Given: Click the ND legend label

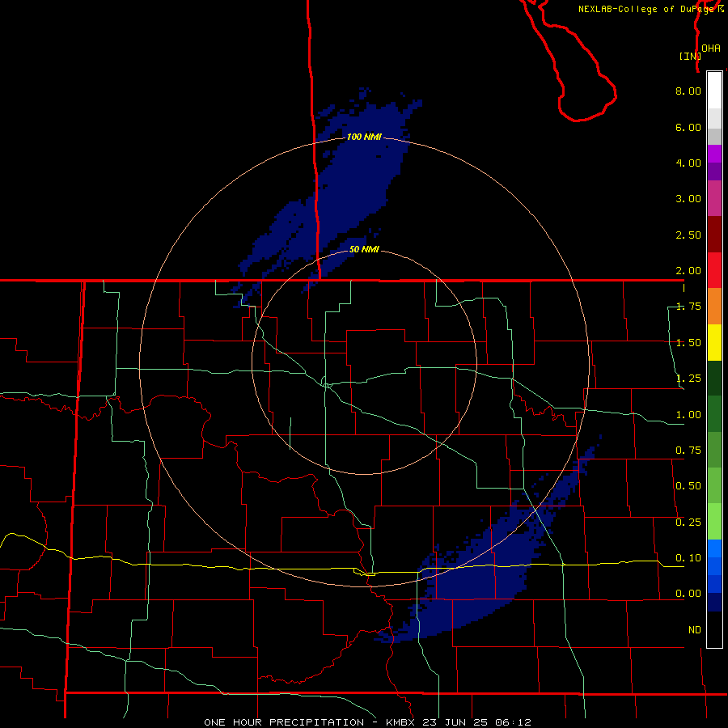Looking at the screenshot, I should [695, 630].
